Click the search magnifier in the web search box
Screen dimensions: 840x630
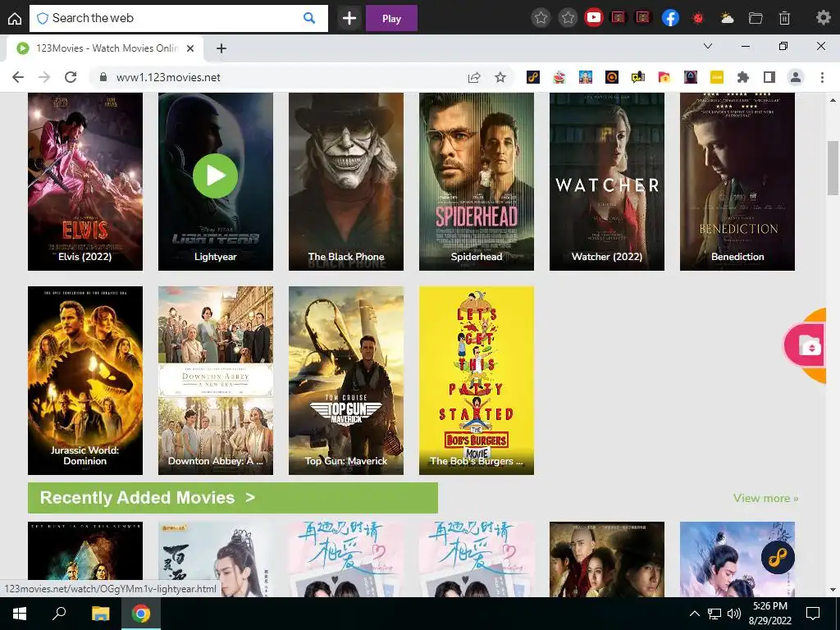click(309, 18)
